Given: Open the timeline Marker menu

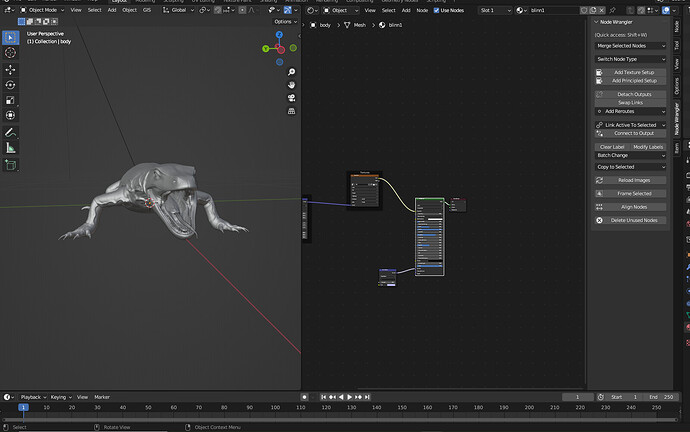Looking at the screenshot, I should coord(102,397).
